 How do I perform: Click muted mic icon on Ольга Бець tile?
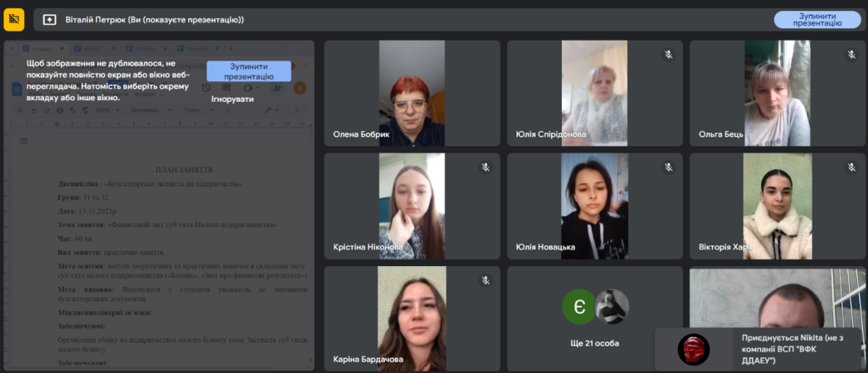click(x=851, y=55)
